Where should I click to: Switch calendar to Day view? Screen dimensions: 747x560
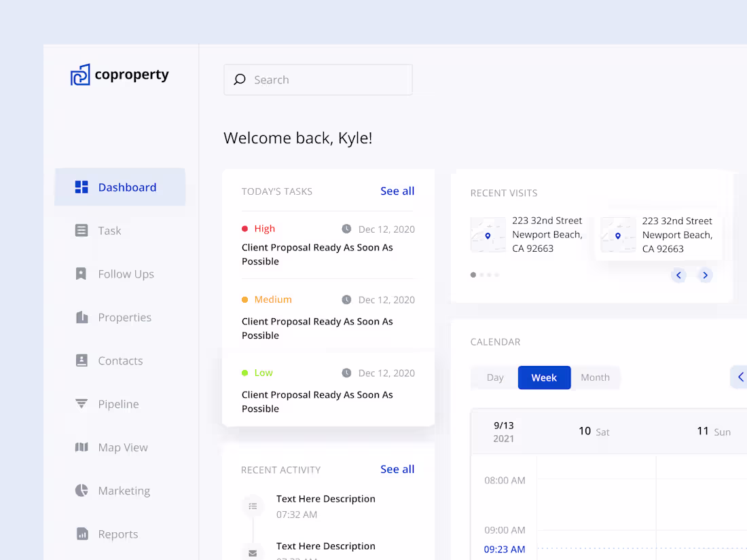tap(495, 377)
